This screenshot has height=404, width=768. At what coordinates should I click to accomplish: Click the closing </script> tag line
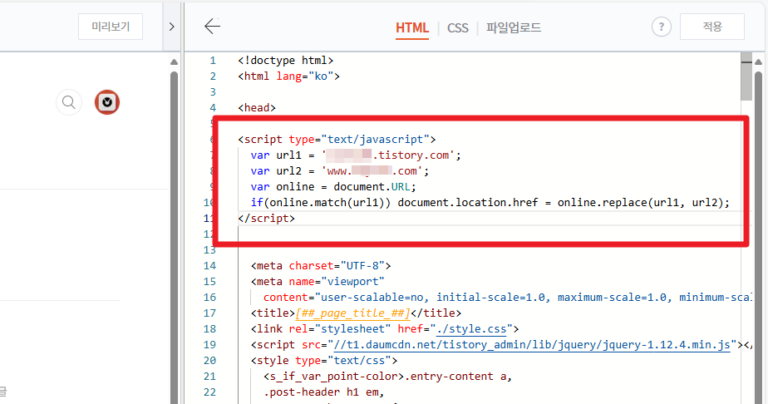coord(266,218)
